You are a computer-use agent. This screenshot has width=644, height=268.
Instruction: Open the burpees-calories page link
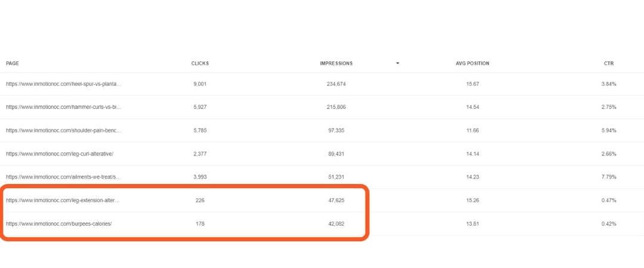coord(58,224)
